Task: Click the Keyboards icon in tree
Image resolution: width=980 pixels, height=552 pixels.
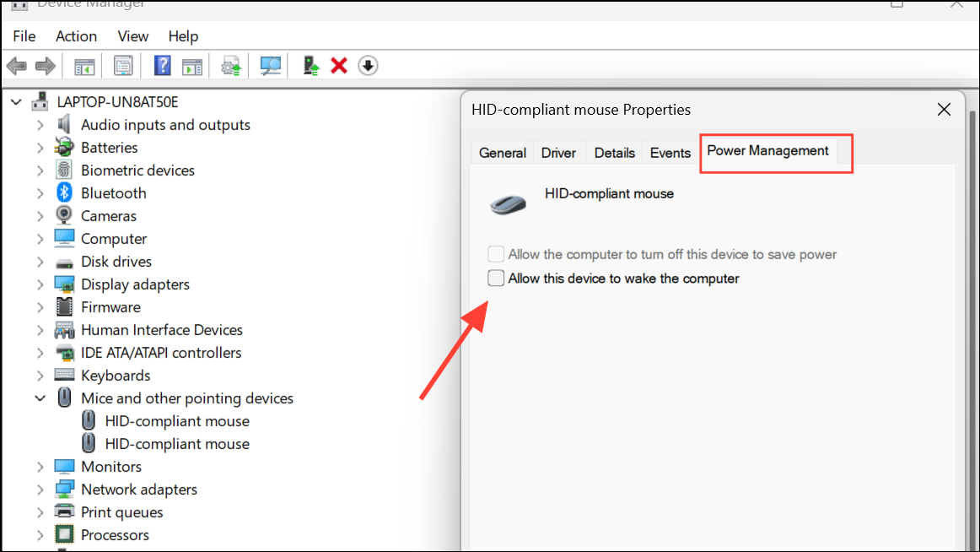Action: pyautogui.click(x=64, y=375)
